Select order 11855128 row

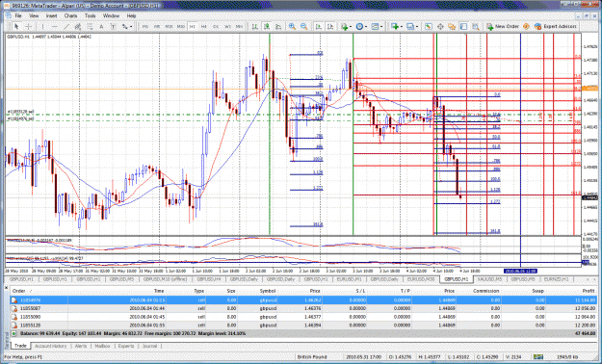303,325
